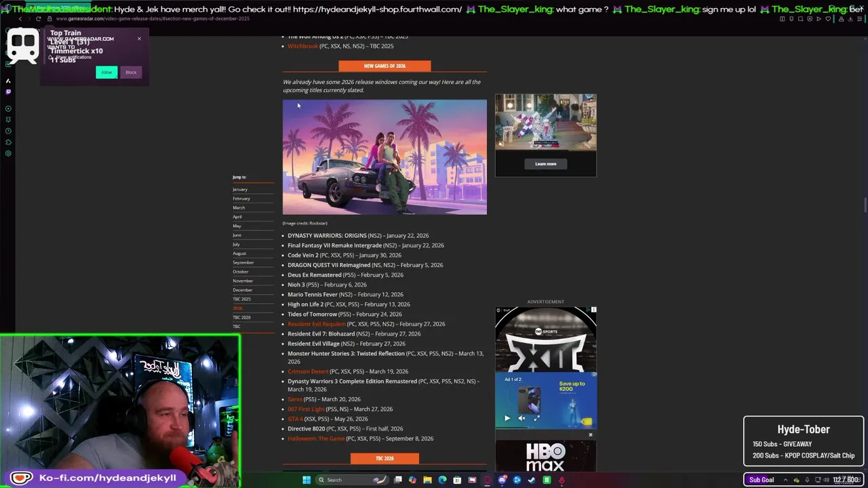Play the phone ad video
Screen dimensions: 868x488
(x=507, y=418)
